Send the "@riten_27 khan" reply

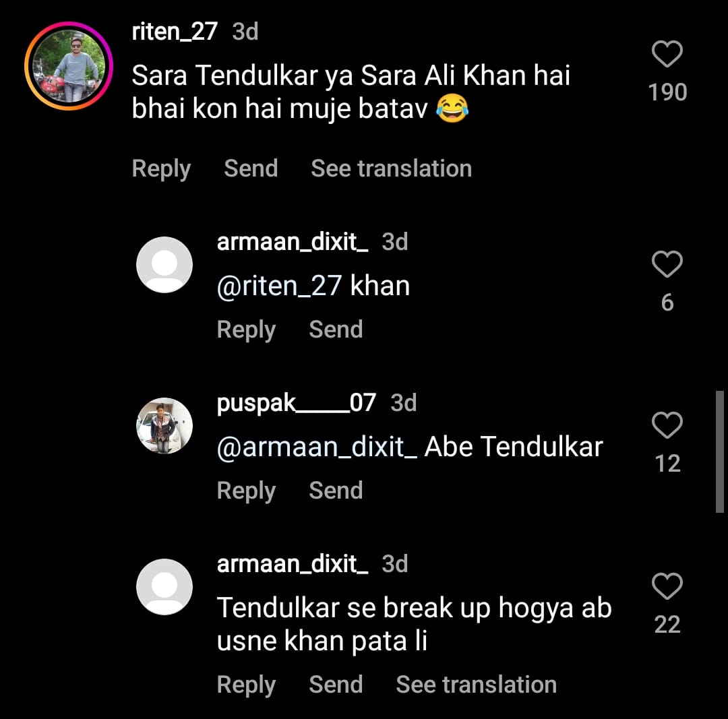[336, 330]
